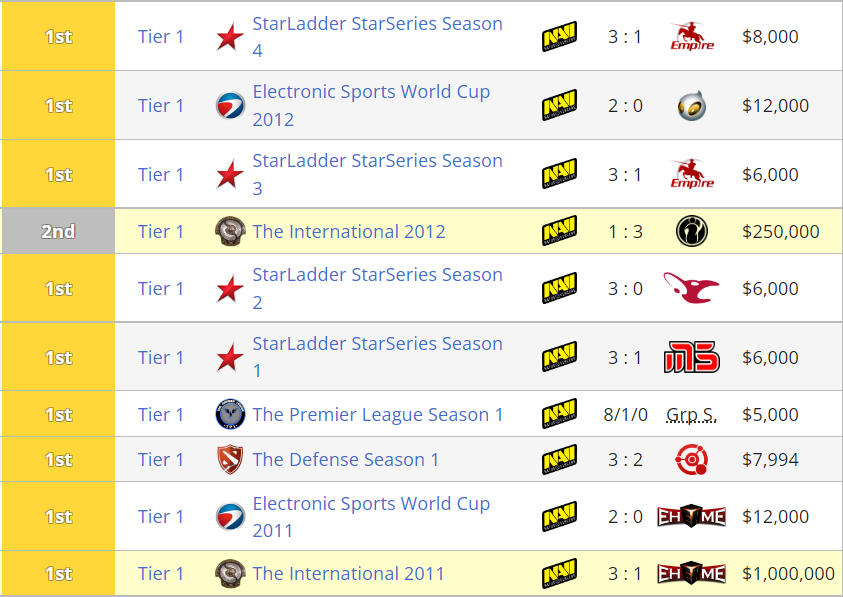This screenshot has height=597, width=843.
Task: Click Tier 1 link in The International 2012 row
Action: click(x=161, y=232)
